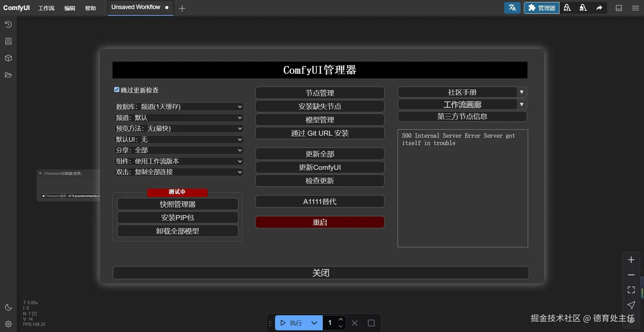This screenshot has width=644, height=332.
Task: Open 模型管理
Action: (x=320, y=120)
